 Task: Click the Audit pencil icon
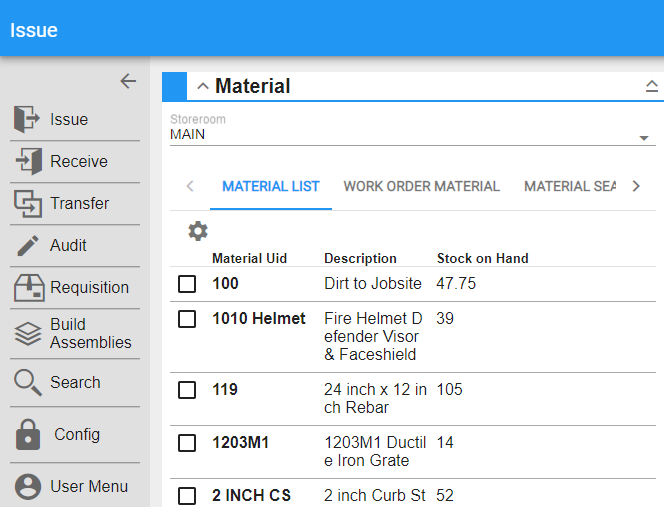click(26, 245)
